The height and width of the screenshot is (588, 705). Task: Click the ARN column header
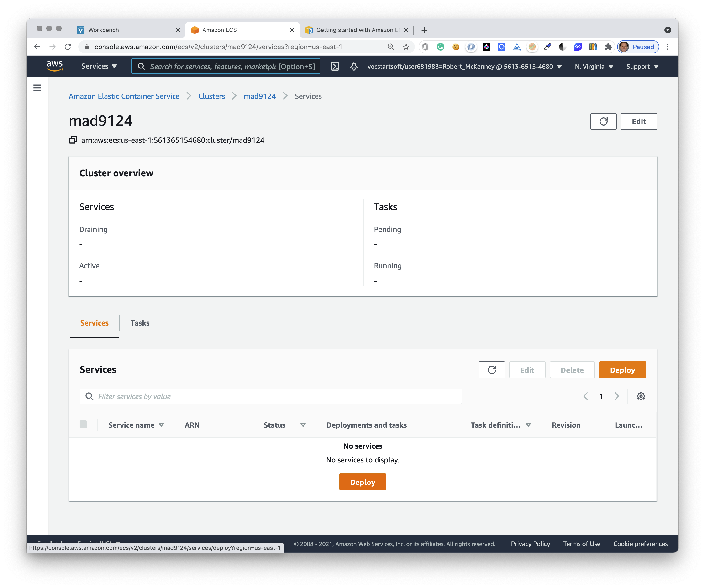point(192,425)
